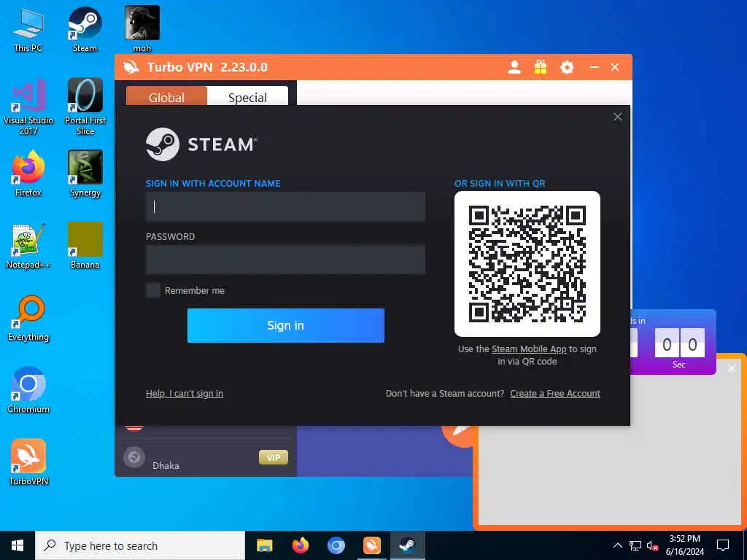The width and height of the screenshot is (747, 560).
Task: Select the Everything desktop shortcut
Action: (x=28, y=318)
